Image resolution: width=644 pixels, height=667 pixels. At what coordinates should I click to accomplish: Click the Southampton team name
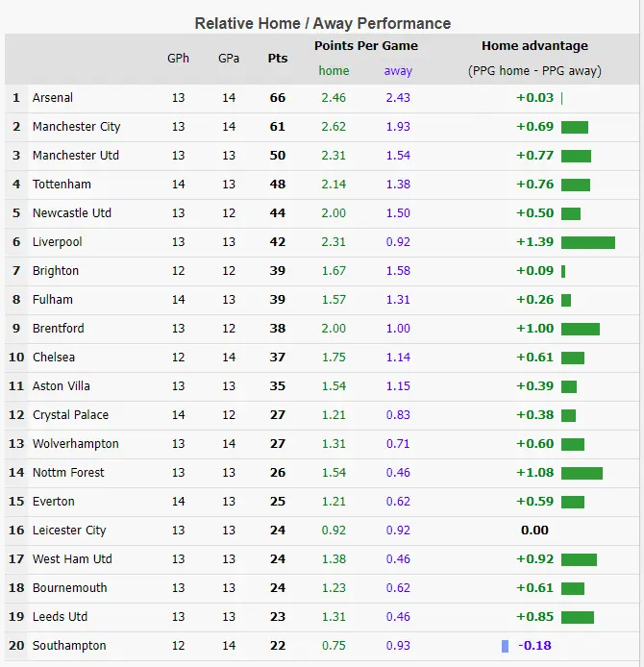(69, 646)
